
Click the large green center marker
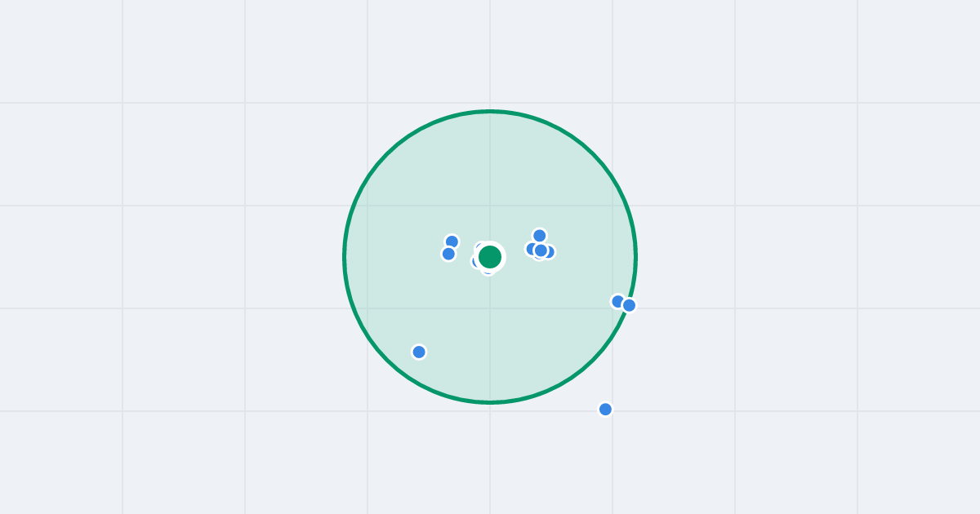[x=490, y=257]
